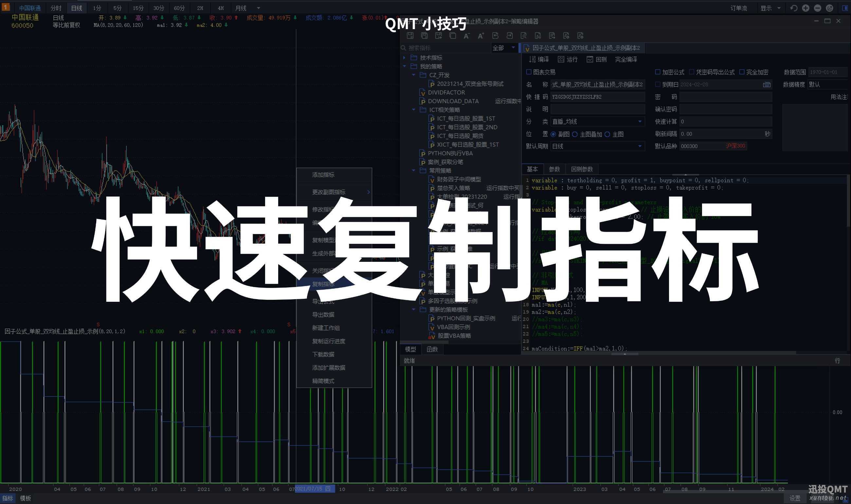The width and height of the screenshot is (851, 504).
Task: Click the save-all icon in editor toolbar
Action: (424, 35)
